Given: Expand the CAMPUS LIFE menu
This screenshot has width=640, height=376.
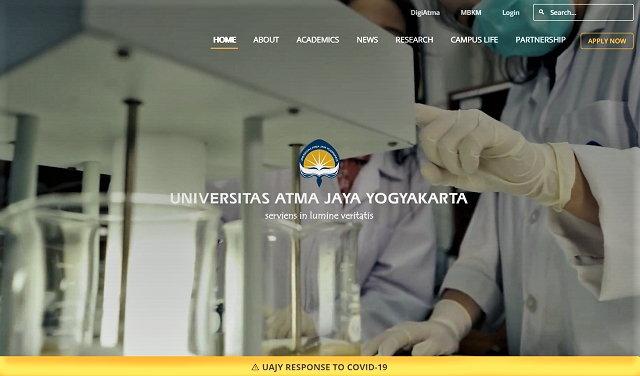Looking at the screenshot, I should pos(474,40).
